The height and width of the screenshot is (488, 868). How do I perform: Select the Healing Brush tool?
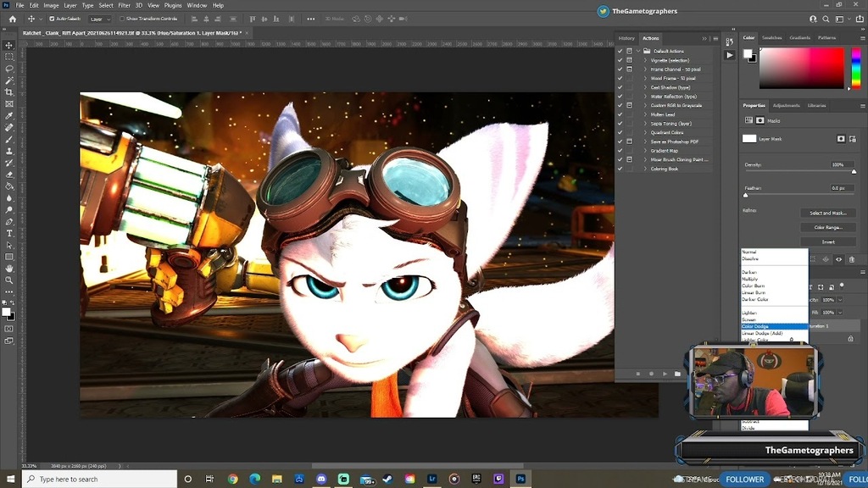coord(8,127)
